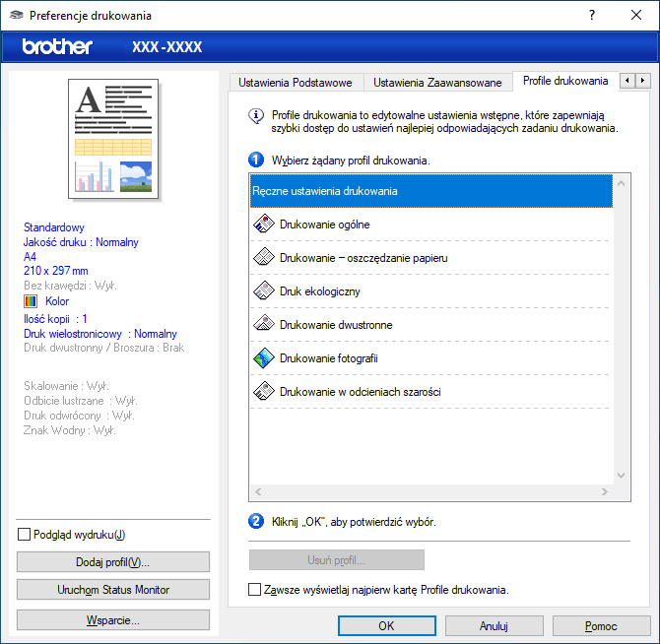
Task: Click the Standardowy setting link
Action: pos(54,227)
